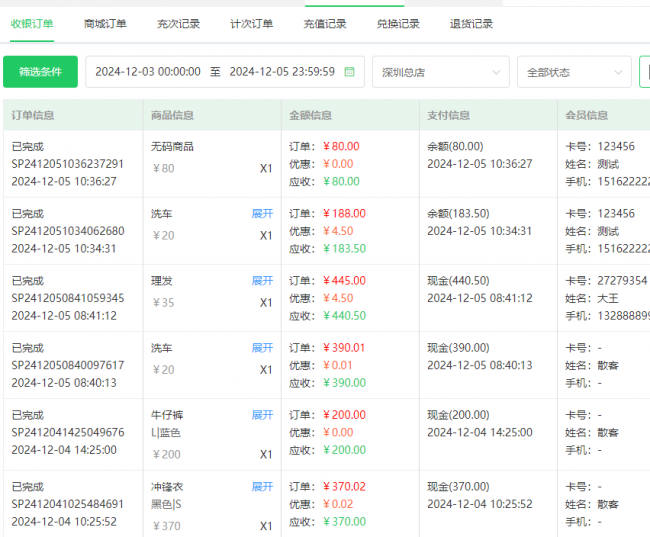The width and height of the screenshot is (650, 537).
Task: Click the green 筛选条件 button
Action: pyautogui.click(x=40, y=72)
